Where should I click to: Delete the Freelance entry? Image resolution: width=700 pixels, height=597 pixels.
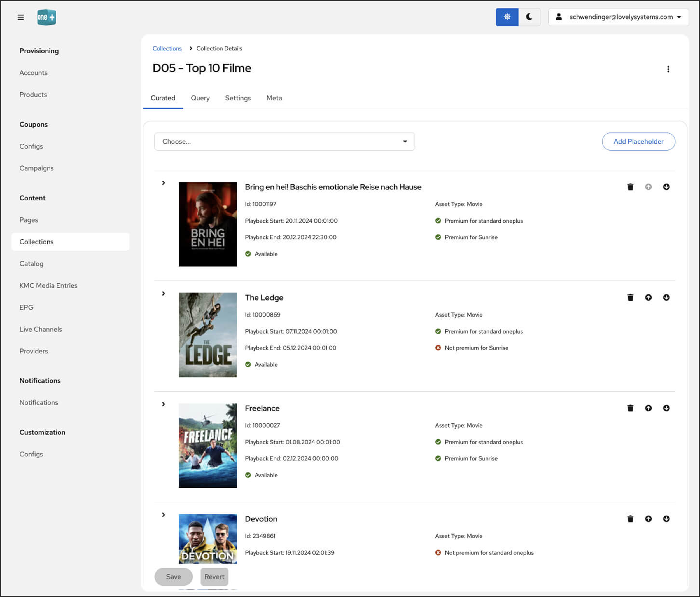coord(630,408)
